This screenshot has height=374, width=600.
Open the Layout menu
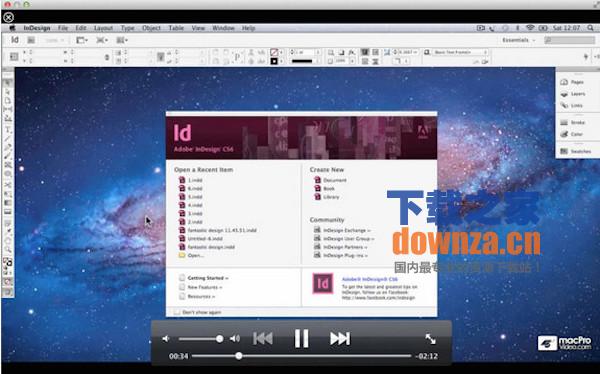pos(103,28)
